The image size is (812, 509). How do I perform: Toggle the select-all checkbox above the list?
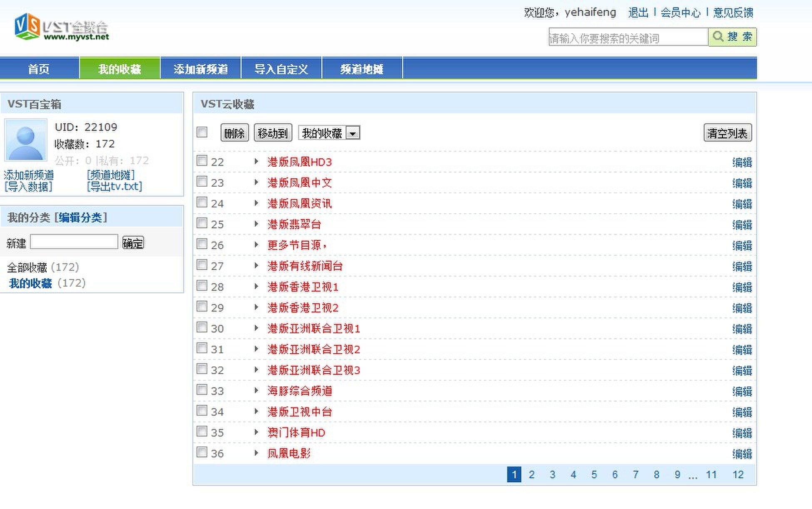coord(202,132)
